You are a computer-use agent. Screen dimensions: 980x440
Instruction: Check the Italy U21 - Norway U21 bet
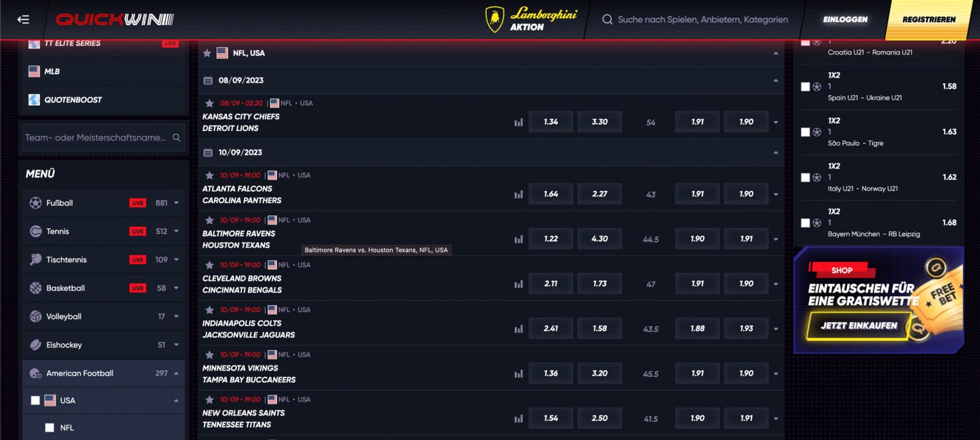[805, 177]
